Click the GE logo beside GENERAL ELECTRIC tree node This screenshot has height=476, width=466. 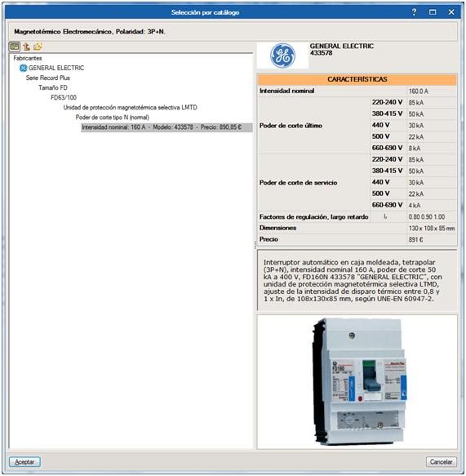click(x=23, y=68)
